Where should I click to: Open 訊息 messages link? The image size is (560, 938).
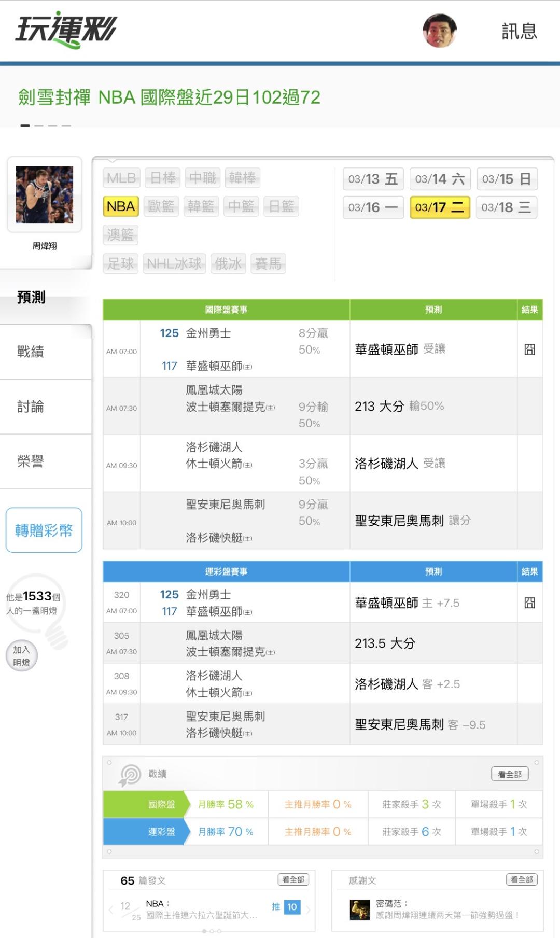(519, 31)
